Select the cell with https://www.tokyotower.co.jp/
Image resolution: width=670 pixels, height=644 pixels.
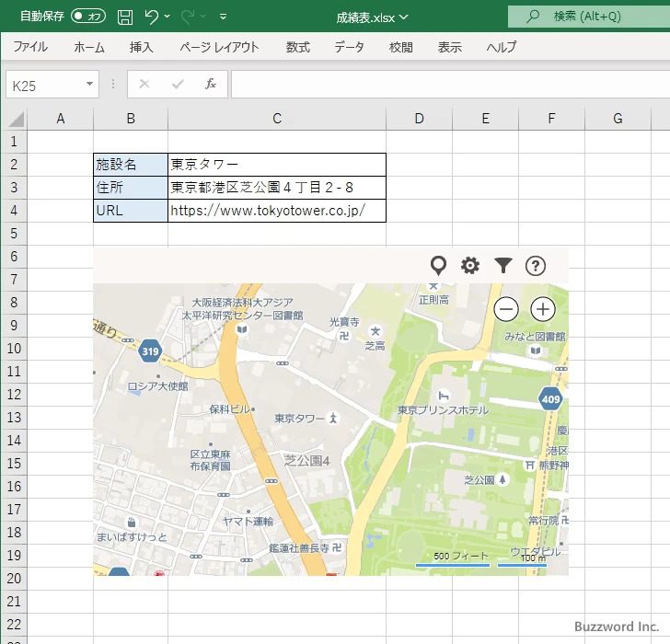click(x=277, y=211)
